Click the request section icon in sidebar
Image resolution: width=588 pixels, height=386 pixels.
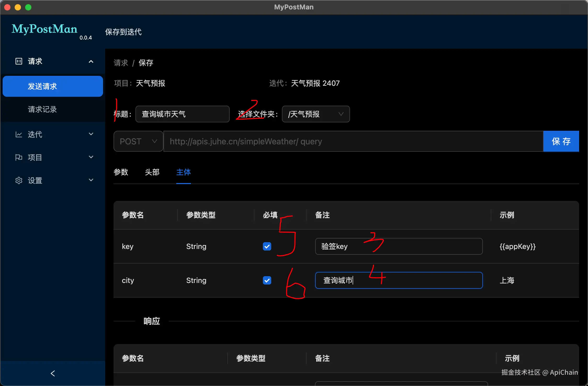pyautogui.click(x=19, y=61)
